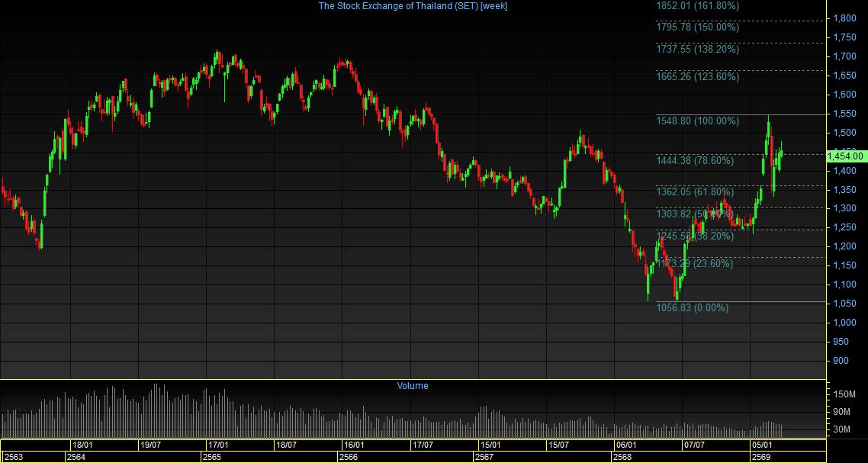Click the 1,550 price axis label
This screenshot has height=463, width=868.
(845, 114)
